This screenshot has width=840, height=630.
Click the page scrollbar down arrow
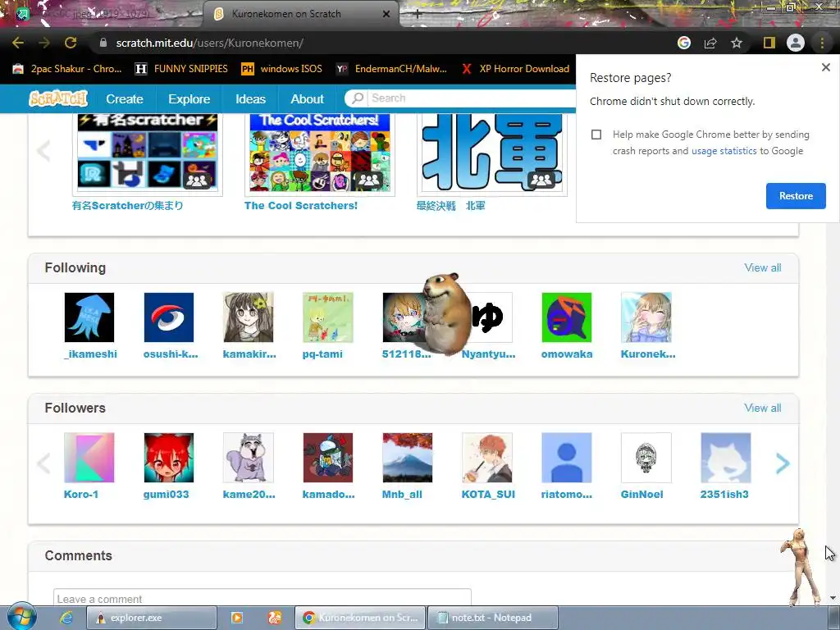point(833,598)
